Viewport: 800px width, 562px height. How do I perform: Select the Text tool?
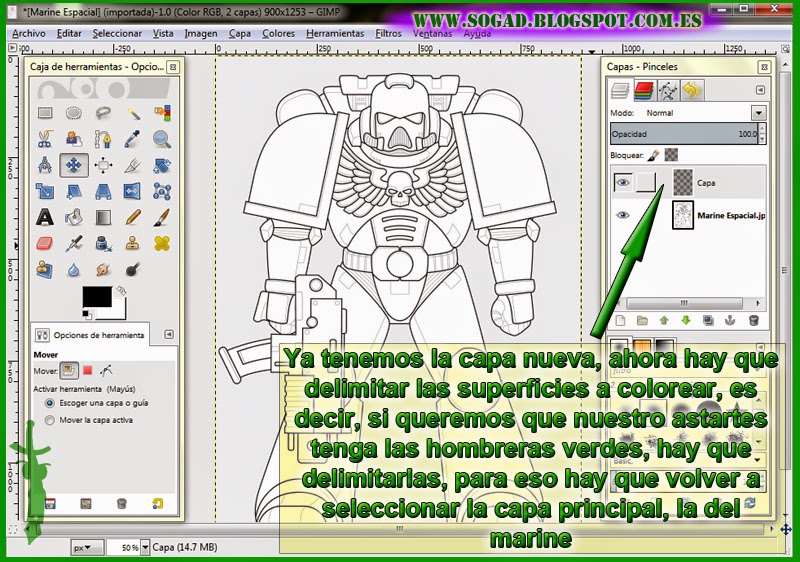click(x=45, y=217)
